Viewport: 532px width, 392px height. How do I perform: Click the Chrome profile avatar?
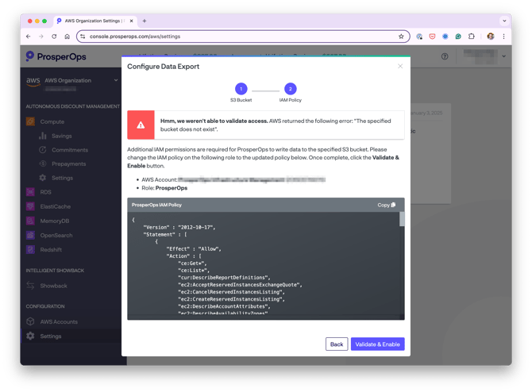490,37
